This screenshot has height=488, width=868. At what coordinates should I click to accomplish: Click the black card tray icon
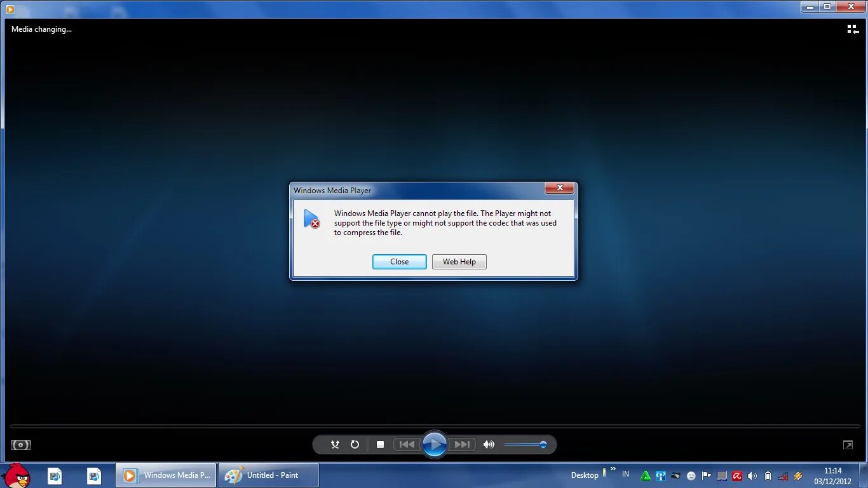[x=676, y=476]
